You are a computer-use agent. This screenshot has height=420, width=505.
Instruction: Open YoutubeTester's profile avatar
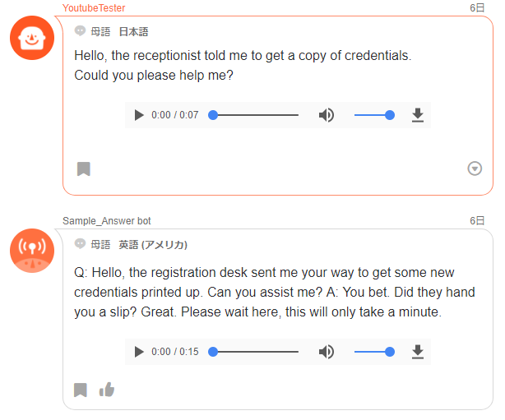coord(32,38)
